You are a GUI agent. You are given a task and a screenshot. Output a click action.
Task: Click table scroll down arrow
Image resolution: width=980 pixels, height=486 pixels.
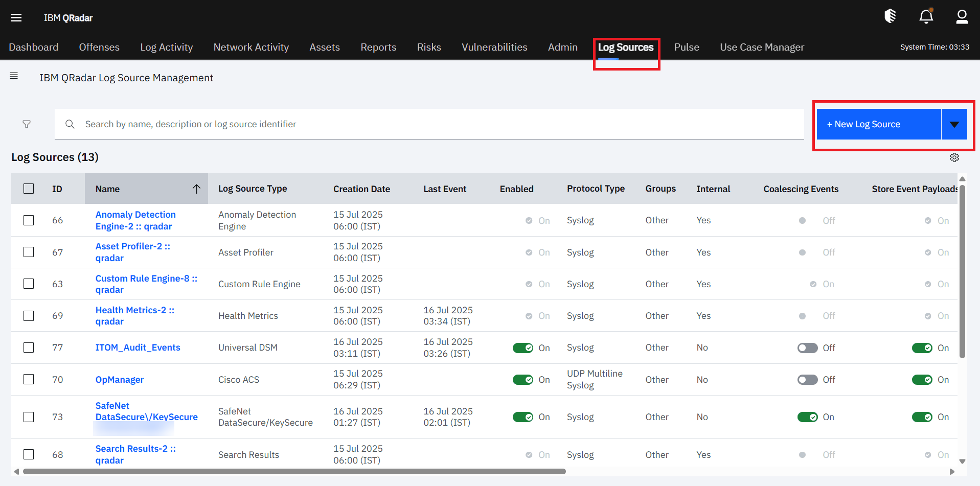(x=962, y=461)
